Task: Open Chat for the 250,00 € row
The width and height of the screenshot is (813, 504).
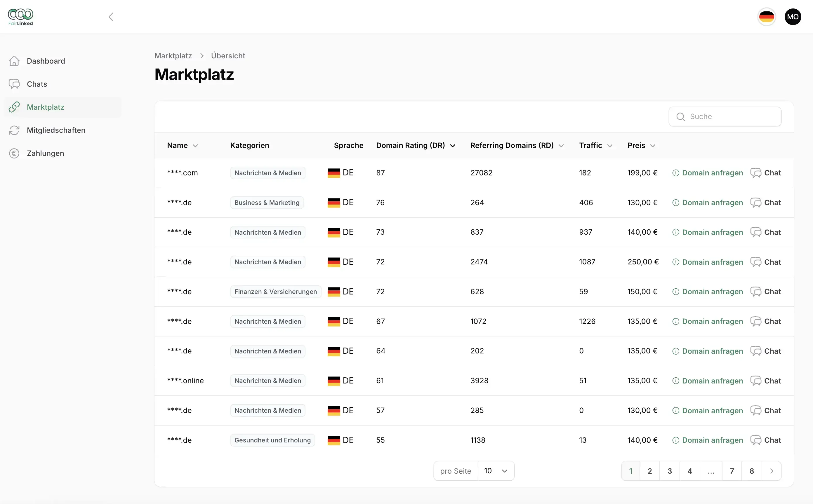Action: coord(765,262)
